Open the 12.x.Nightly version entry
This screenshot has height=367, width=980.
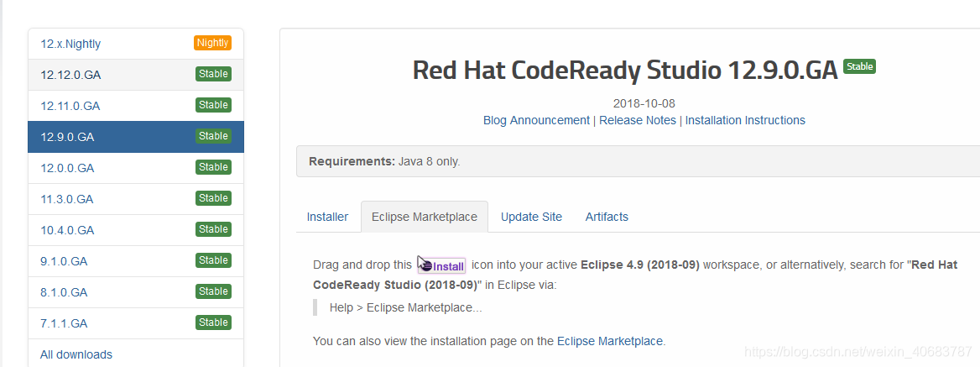[136, 44]
